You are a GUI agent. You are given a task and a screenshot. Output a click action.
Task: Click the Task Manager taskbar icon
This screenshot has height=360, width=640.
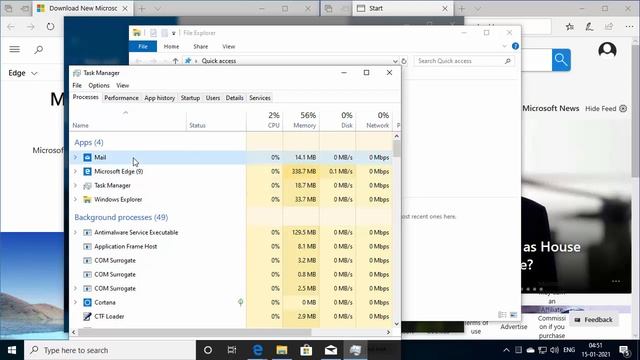(355, 350)
